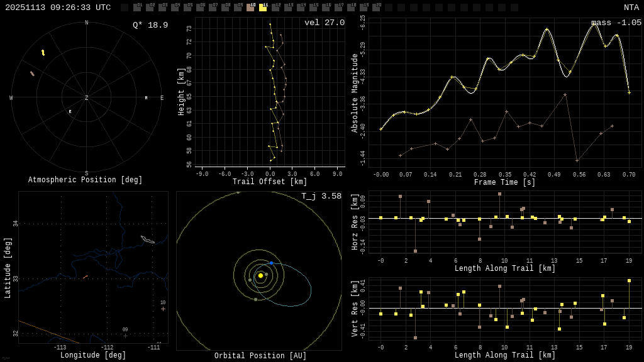
Task: Click the Q* 18.9 convergence angle value
Action: click(150, 25)
